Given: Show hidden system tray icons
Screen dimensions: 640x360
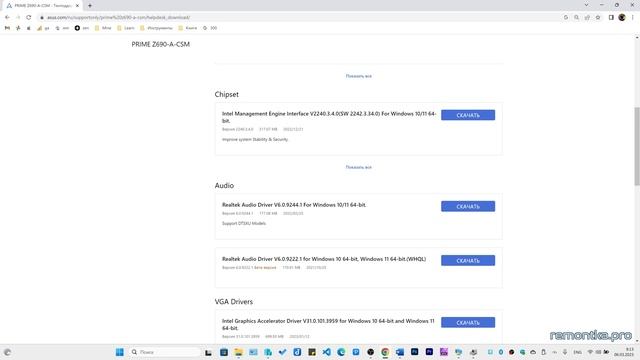Looking at the screenshot, I should tap(554, 352).
